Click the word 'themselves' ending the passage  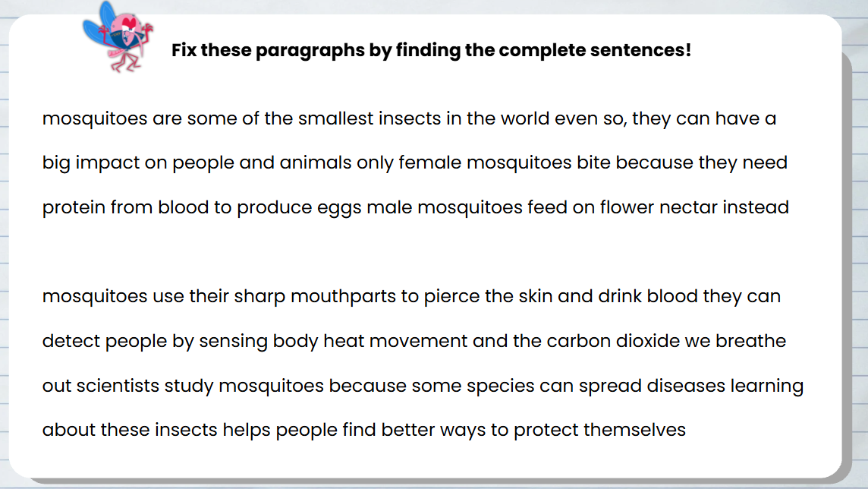point(634,430)
